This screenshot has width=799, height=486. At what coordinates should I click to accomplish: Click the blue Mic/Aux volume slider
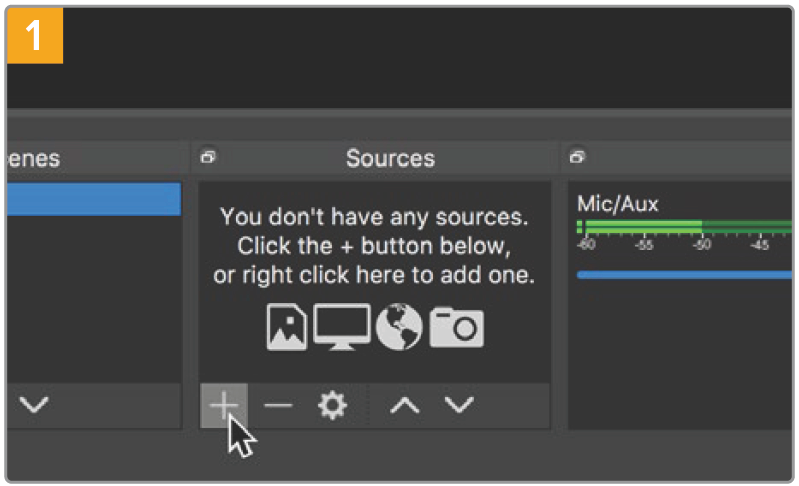[685, 274]
